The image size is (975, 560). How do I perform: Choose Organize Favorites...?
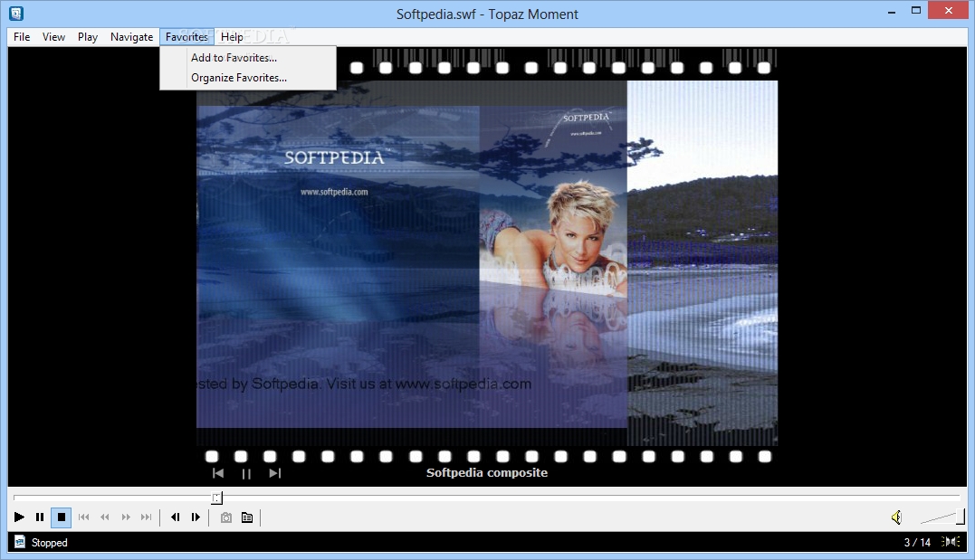[248, 78]
